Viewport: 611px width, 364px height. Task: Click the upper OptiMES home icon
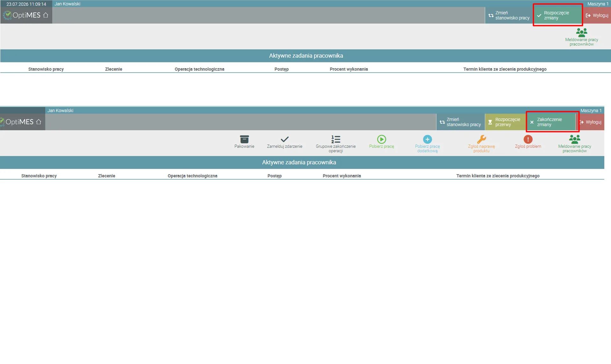(x=46, y=15)
